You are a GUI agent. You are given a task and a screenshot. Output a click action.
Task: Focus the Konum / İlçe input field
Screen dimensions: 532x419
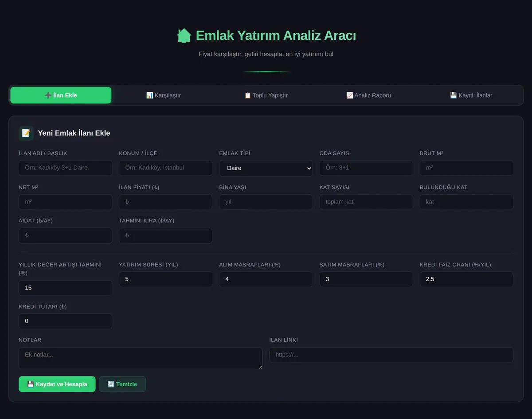(165, 168)
